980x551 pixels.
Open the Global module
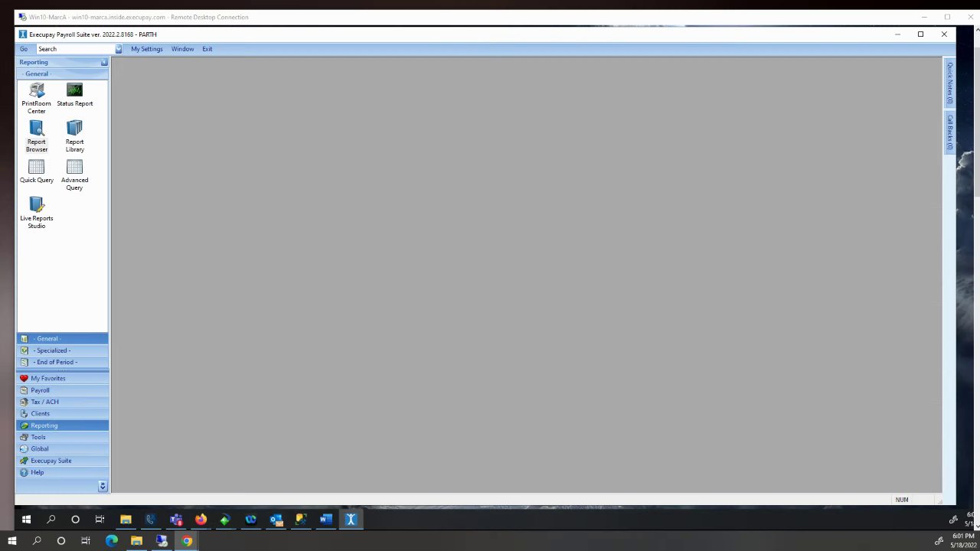(x=62, y=448)
